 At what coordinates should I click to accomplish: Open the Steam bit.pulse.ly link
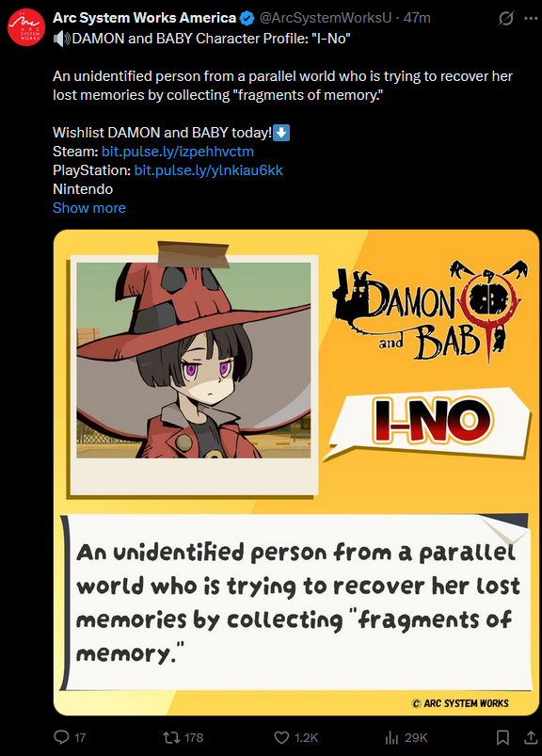pyautogui.click(x=177, y=152)
